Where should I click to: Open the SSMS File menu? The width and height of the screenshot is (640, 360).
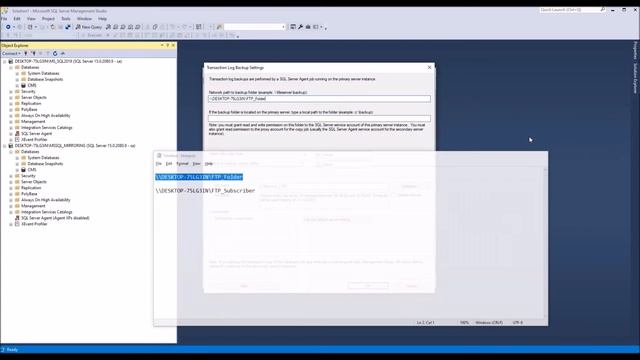coord(4,19)
